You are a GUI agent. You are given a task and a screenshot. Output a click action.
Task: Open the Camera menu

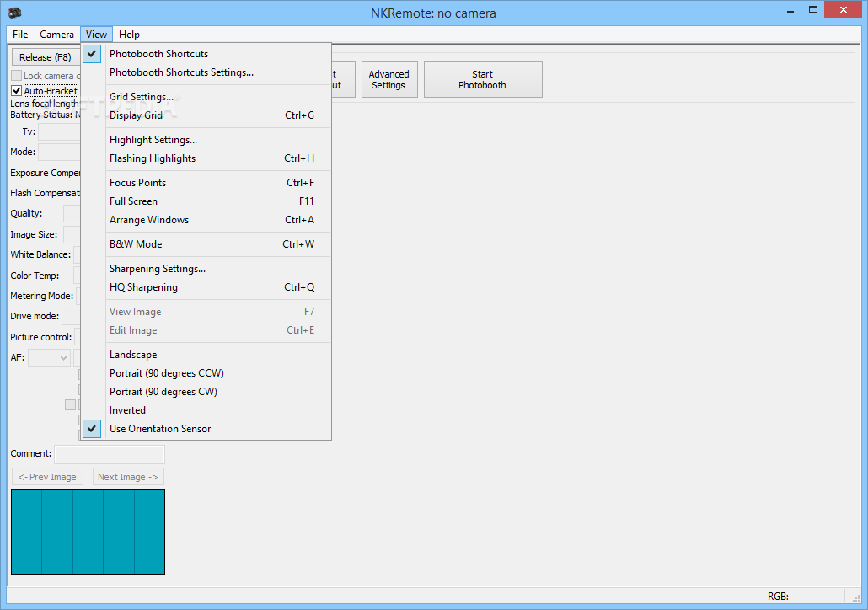pos(56,35)
